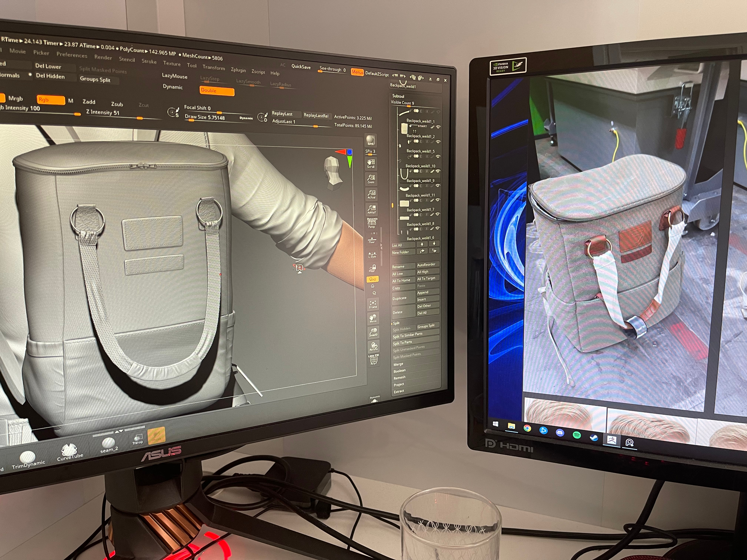Open Chrome from the Windows taskbar
Image resolution: width=747 pixels, height=560 pixels.
pyautogui.click(x=527, y=428)
